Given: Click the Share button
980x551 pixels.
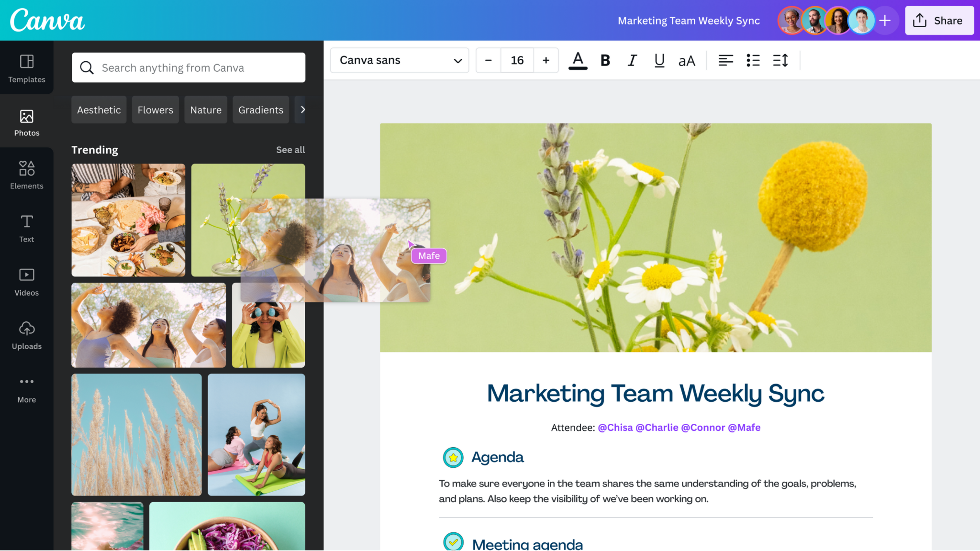Looking at the screenshot, I should pos(939,20).
